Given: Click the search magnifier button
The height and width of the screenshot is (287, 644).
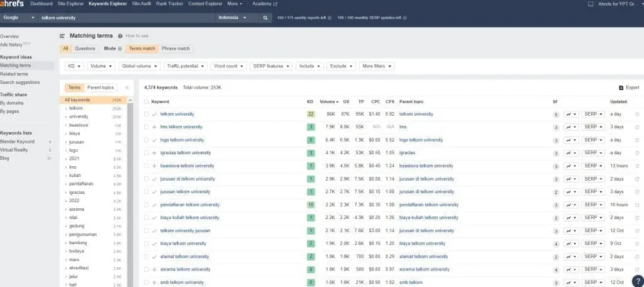Looking at the screenshot, I should [265, 18].
